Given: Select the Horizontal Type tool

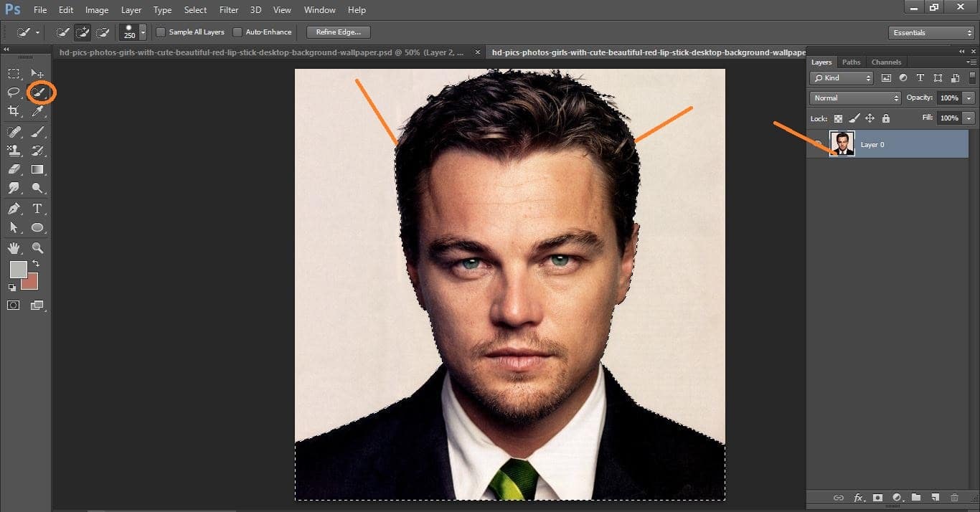Looking at the screenshot, I should [x=37, y=209].
